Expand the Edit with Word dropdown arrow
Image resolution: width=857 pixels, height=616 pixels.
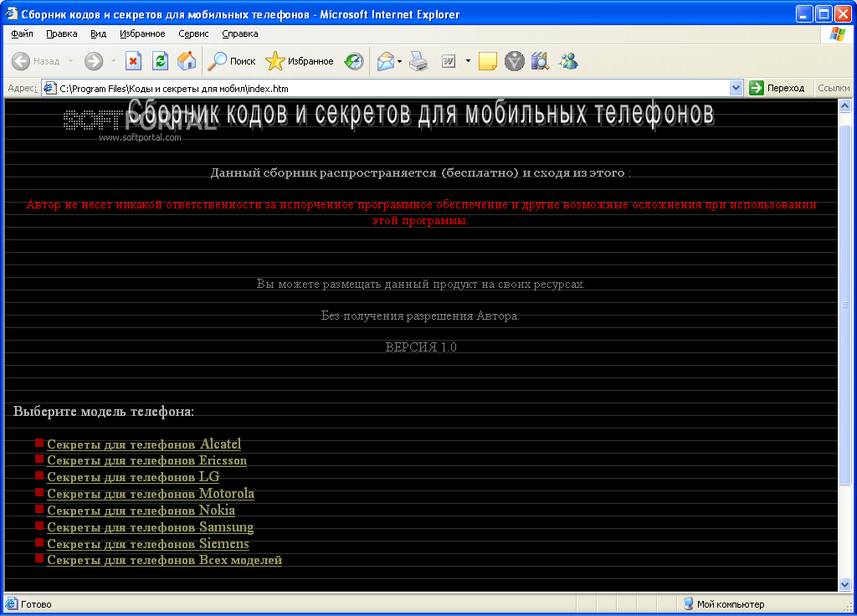point(468,61)
